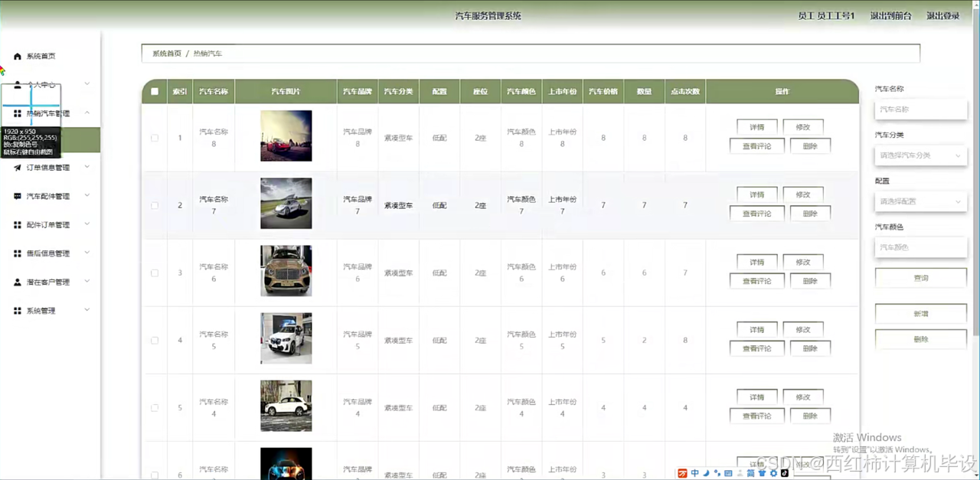This screenshot has height=480, width=980.
Task: Expand the 汽车配件管理 chevron
Action: point(87,195)
